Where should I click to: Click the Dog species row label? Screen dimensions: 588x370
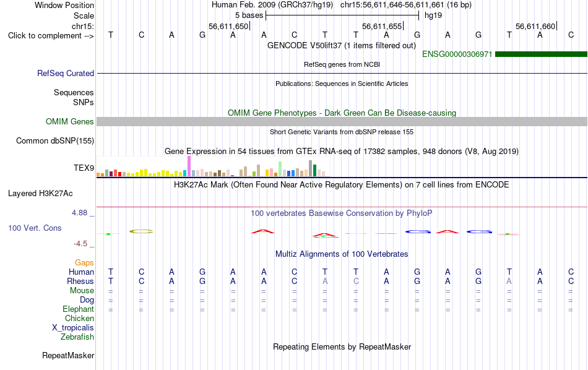point(87,300)
